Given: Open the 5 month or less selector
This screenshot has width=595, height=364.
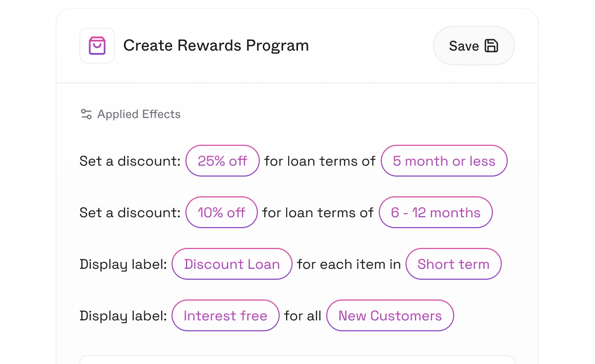Looking at the screenshot, I should [x=444, y=161].
